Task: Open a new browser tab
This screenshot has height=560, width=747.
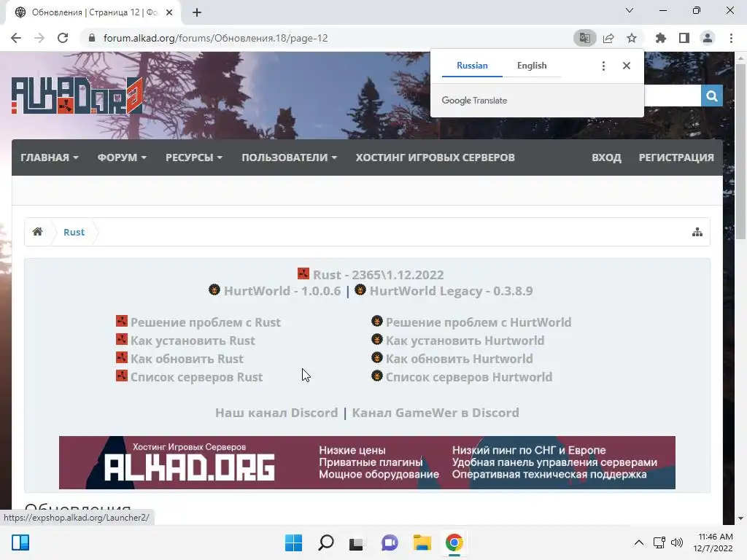Action: point(197,12)
